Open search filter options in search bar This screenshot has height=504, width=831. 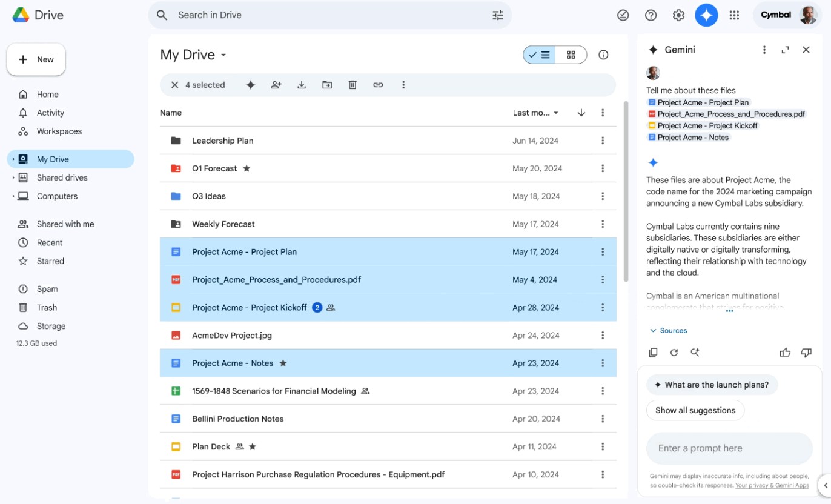click(498, 15)
